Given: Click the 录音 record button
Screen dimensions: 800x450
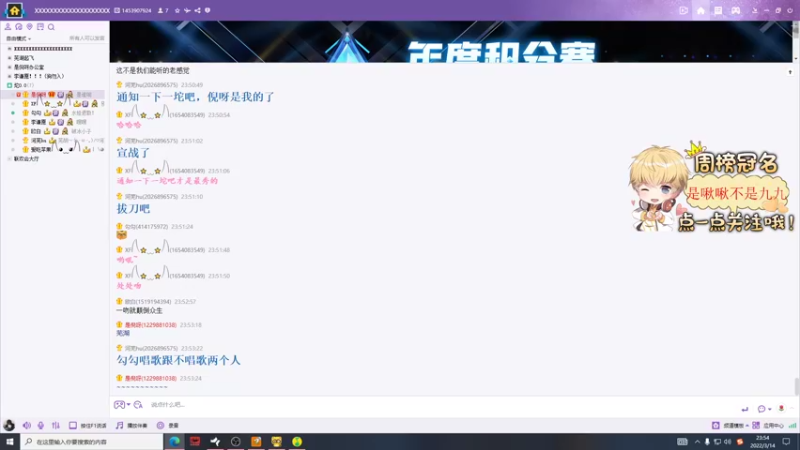Looking at the screenshot, I should point(167,425).
